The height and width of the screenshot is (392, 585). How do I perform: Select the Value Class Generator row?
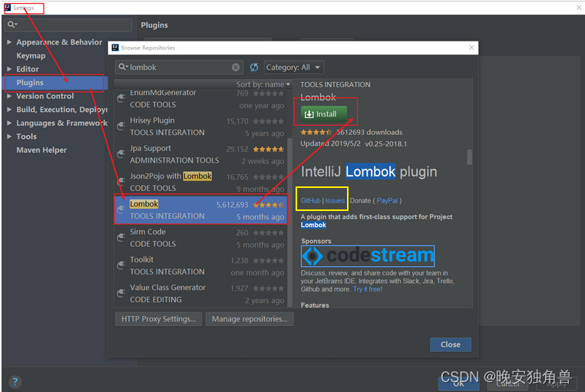[x=201, y=293]
